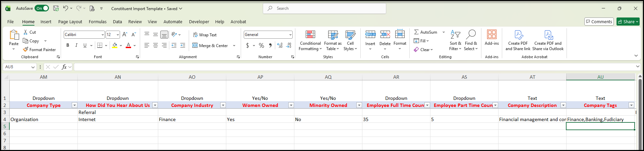
Task: Click Merge & Center button
Action: [210, 46]
